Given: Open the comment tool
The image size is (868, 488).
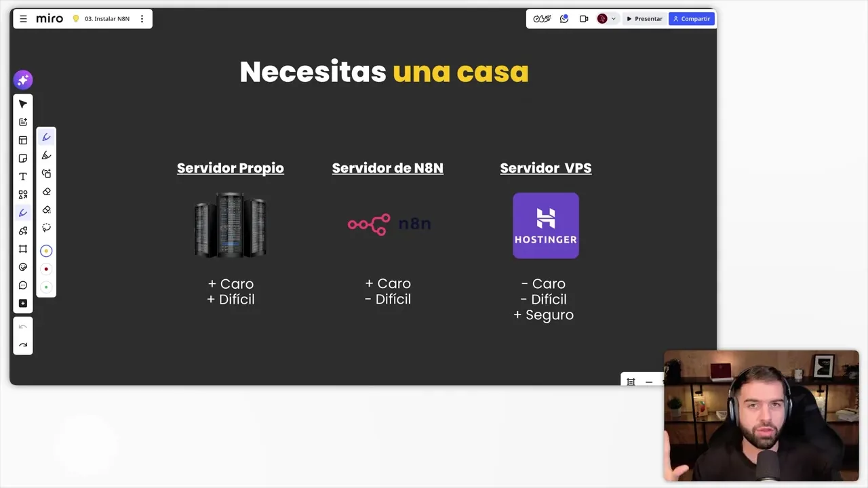Looking at the screenshot, I should click(23, 285).
